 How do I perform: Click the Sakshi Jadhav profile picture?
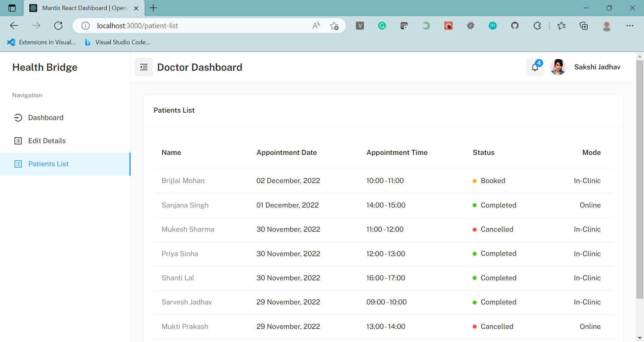(x=558, y=67)
